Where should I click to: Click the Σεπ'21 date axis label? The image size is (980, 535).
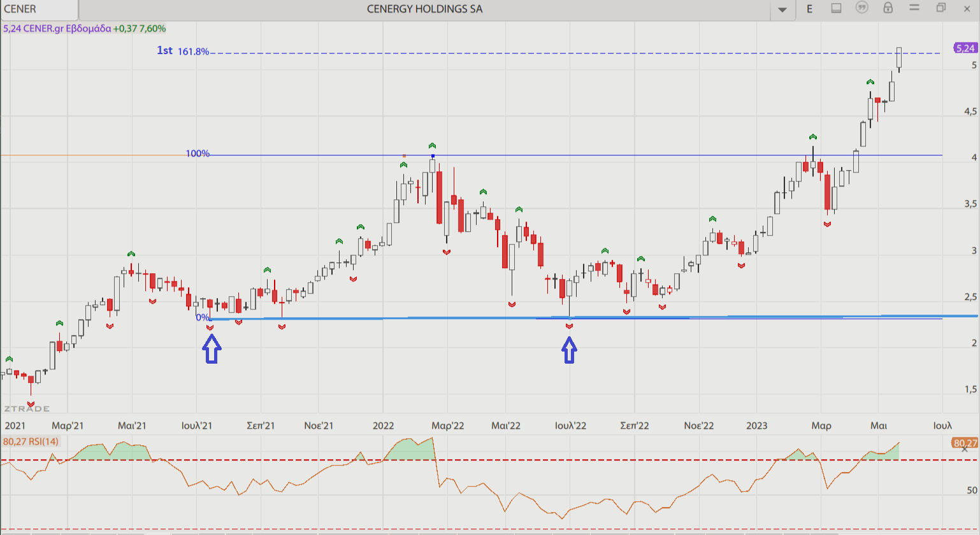click(x=261, y=425)
